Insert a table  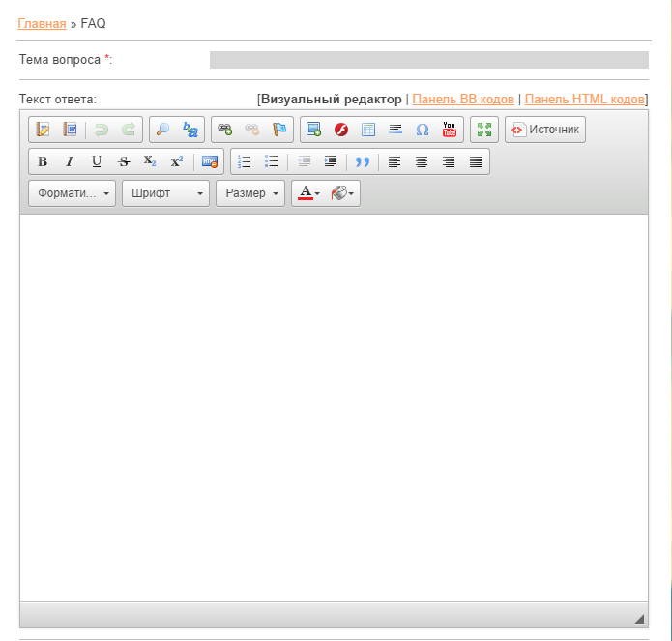click(367, 130)
